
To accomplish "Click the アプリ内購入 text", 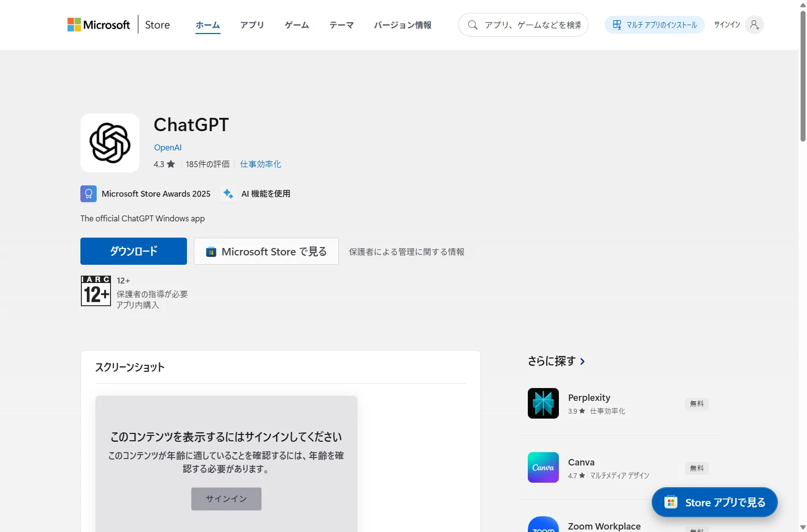I will pos(138,305).
